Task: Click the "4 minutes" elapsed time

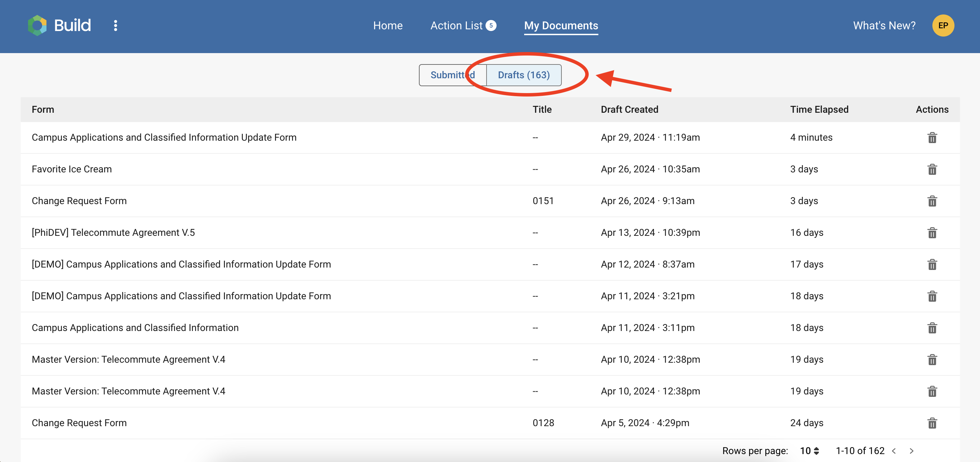Action: pyautogui.click(x=811, y=138)
